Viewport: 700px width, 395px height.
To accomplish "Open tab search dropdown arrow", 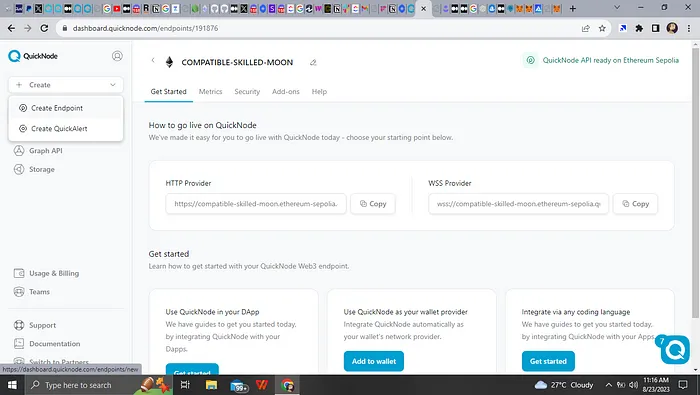I will 617,8.
